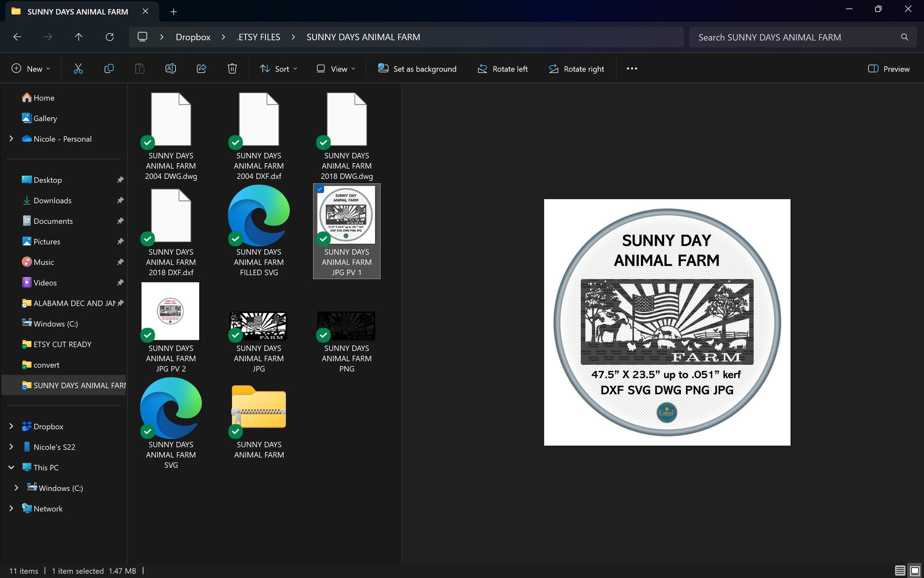The height and width of the screenshot is (578, 924).
Task: Open Gallery in the sidebar
Action: click(x=39, y=118)
